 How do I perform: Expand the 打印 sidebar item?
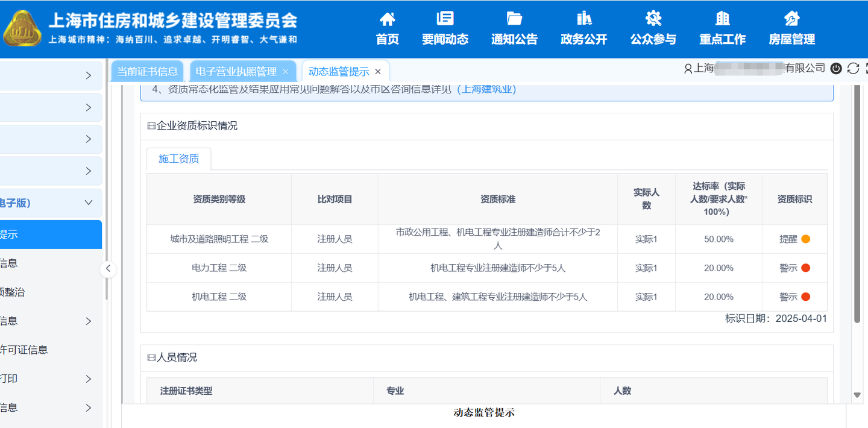(89, 379)
